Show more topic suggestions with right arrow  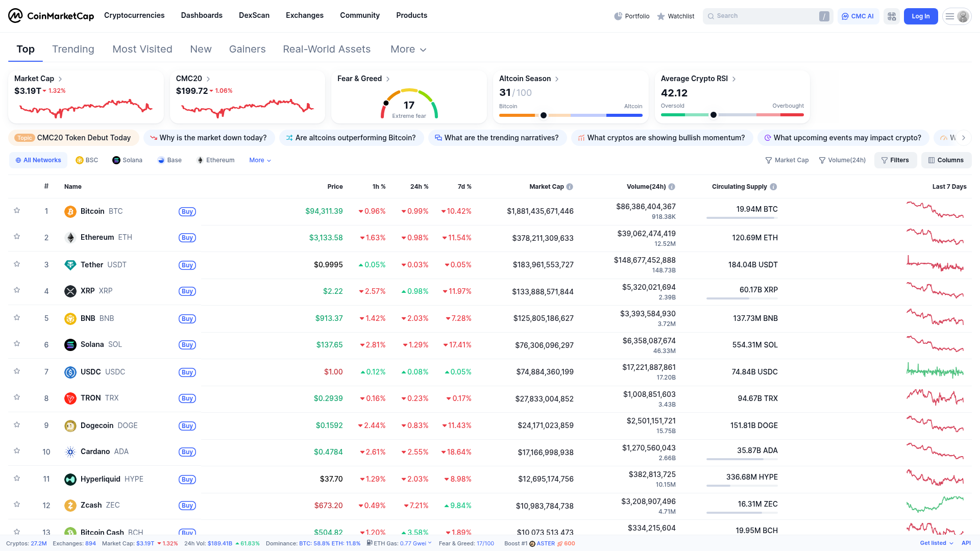tap(964, 138)
